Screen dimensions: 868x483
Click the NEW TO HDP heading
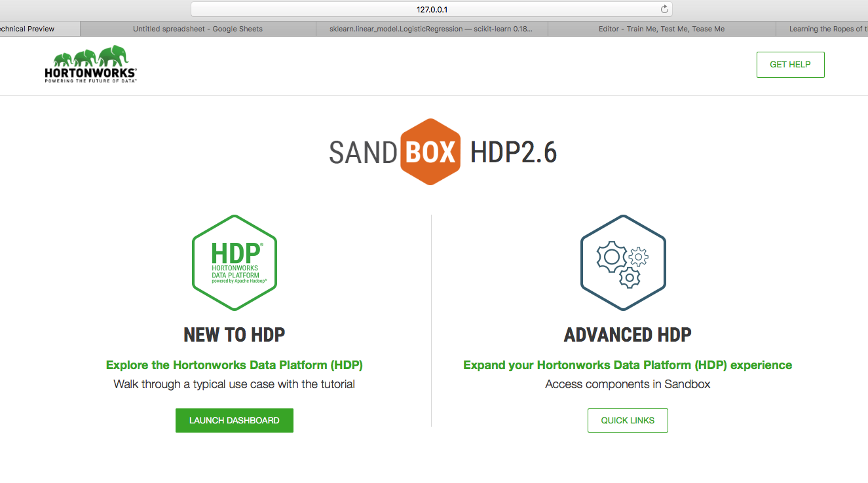(234, 334)
